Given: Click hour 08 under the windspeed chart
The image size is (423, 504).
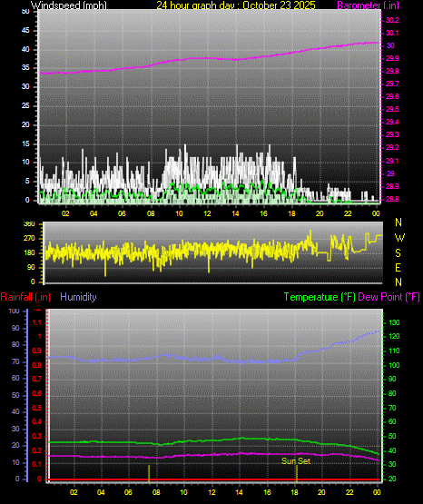Looking at the screenshot, I should pyautogui.click(x=151, y=213).
